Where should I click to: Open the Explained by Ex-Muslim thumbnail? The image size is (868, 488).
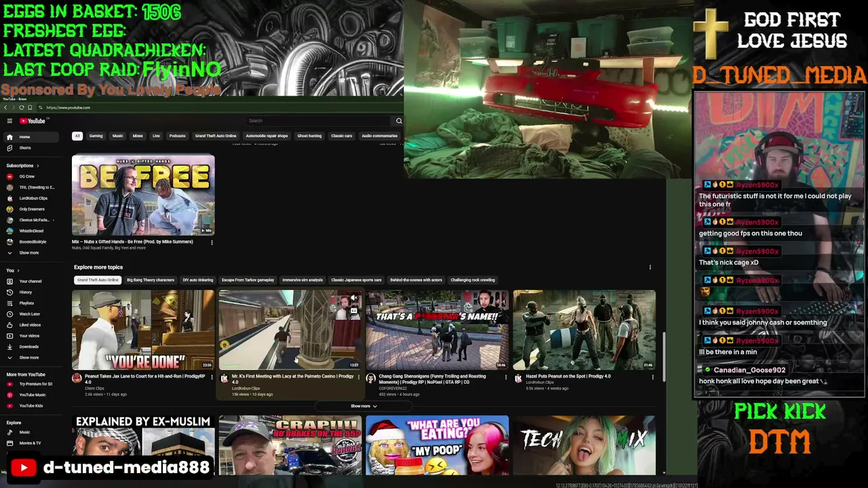(143, 445)
